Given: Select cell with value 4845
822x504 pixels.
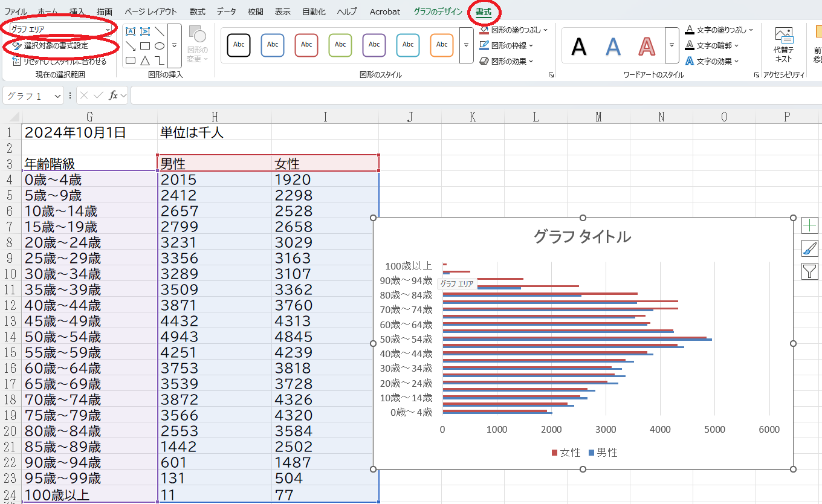Looking at the screenshot, I should pos(325,337).
